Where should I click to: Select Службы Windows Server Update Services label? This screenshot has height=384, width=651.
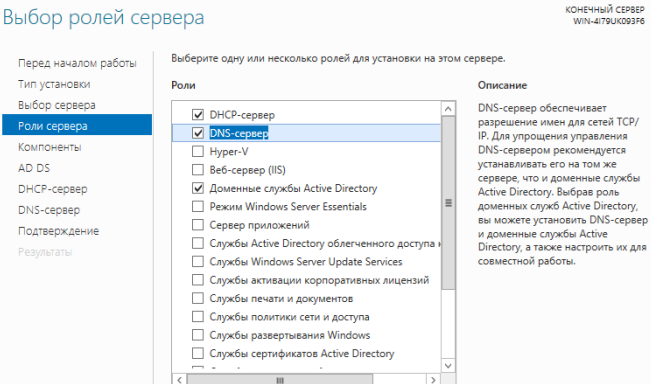(306, 262)
